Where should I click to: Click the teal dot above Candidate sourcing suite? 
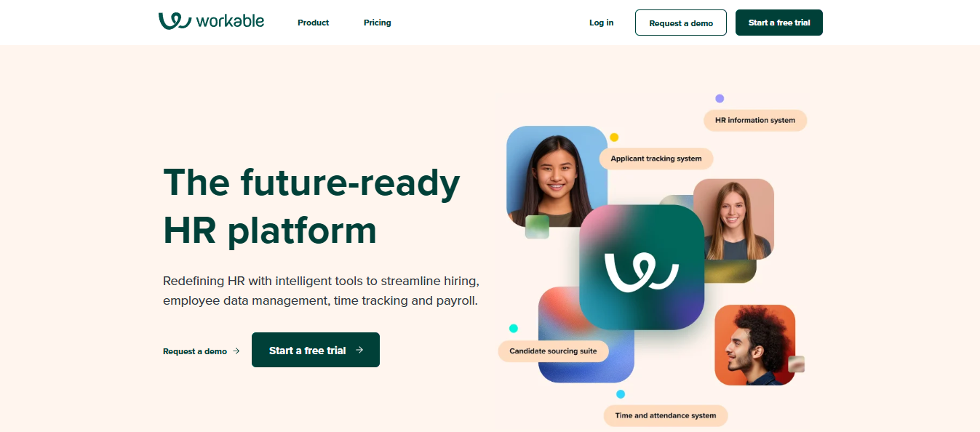(514, 328)
